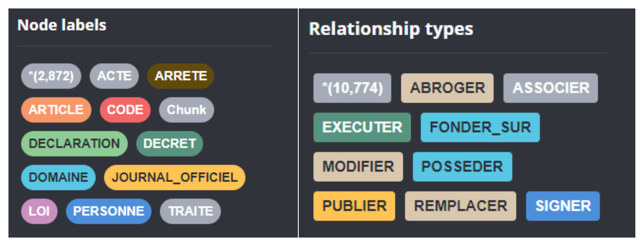Viewport: 644px width, 246px height.
Task: Click the blue SIGNER relationship type
Action: tap(563, 206)
